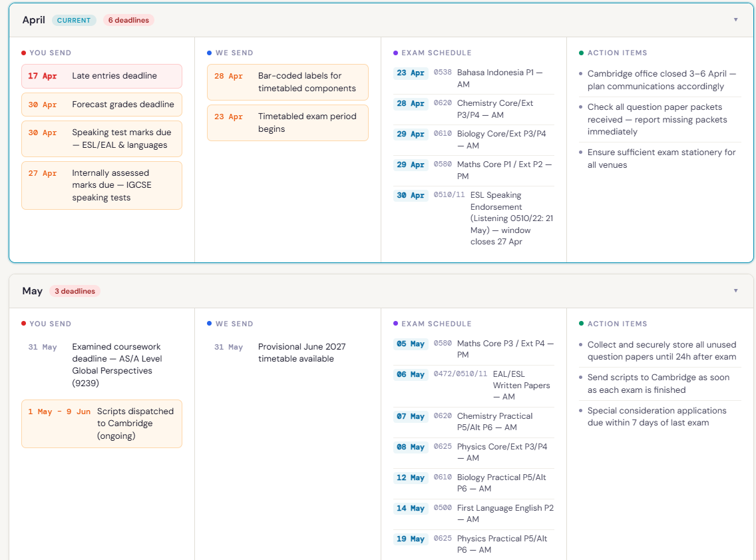Click the April ACTION ITEMS column header
Screen dimensions: 756x560
[614, 53]
